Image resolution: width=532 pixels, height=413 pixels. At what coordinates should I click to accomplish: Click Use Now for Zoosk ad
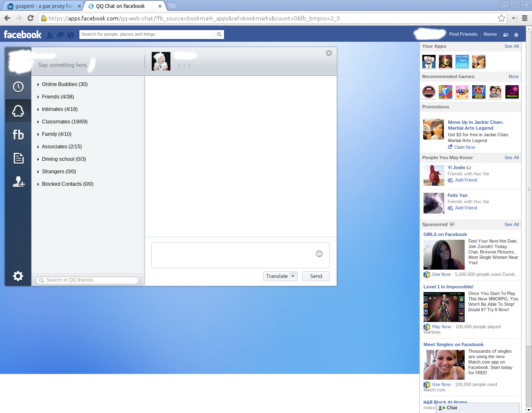coord(441,275)
